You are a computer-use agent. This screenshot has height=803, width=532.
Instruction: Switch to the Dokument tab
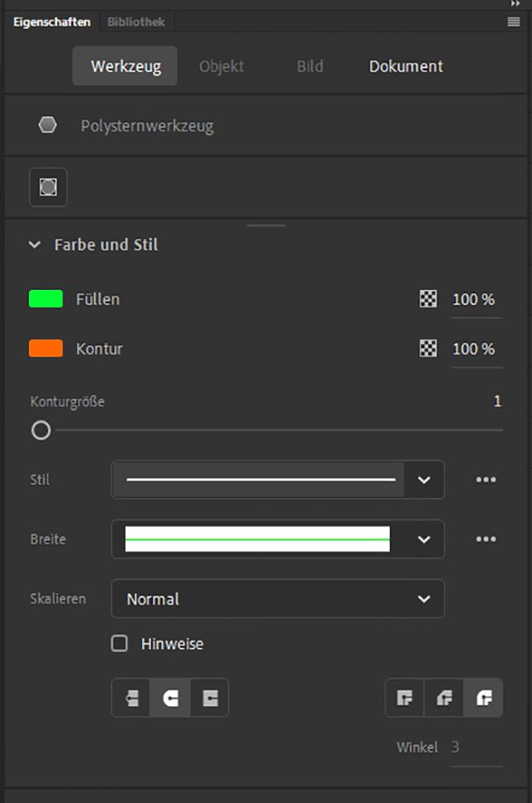tap(406, 67)
